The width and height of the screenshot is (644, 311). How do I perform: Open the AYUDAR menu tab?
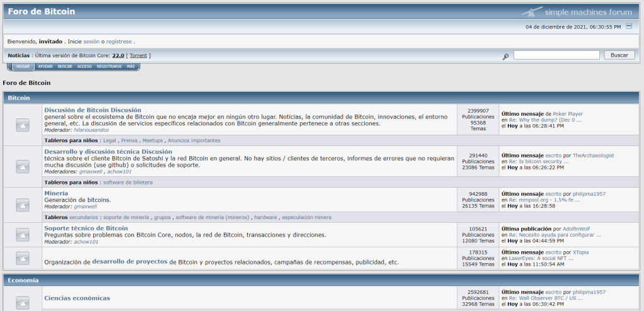pyautogui.click(x=45, y=66)
